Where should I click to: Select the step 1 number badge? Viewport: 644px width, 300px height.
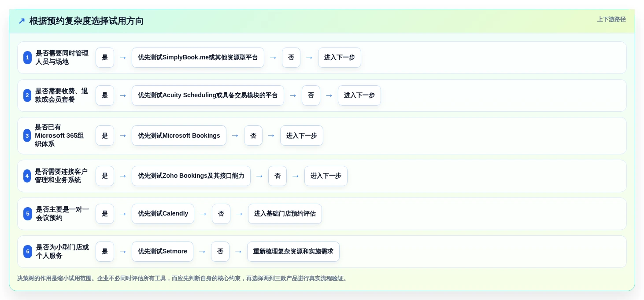[x=27, y=58]
